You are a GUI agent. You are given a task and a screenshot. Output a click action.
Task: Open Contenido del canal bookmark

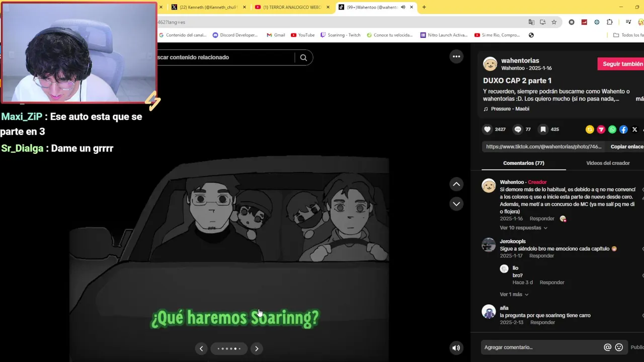tap(182, 35)
